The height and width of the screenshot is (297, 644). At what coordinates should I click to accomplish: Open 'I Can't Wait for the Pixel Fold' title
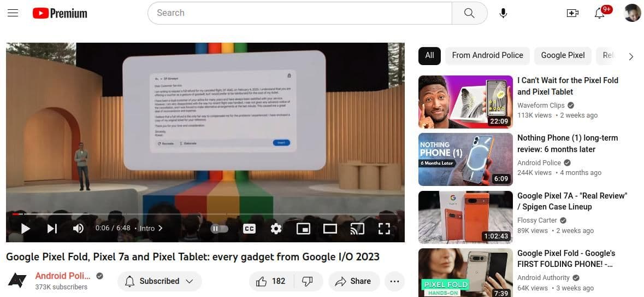(x=568, y=86)
